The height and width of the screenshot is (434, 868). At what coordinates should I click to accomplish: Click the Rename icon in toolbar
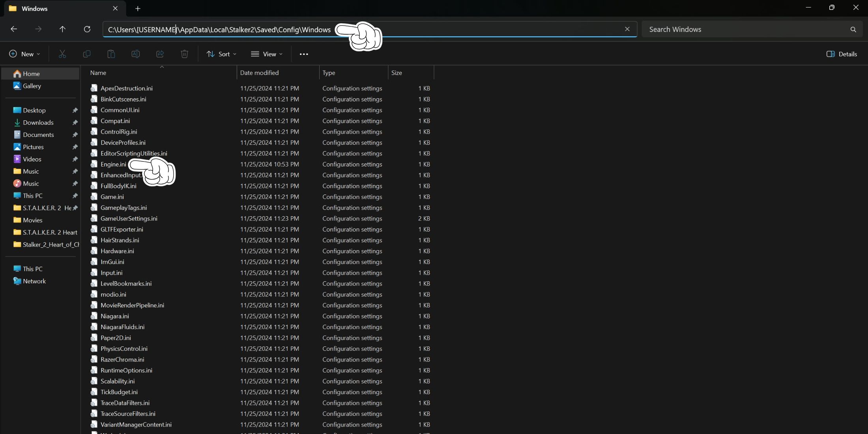click(135, 54)
